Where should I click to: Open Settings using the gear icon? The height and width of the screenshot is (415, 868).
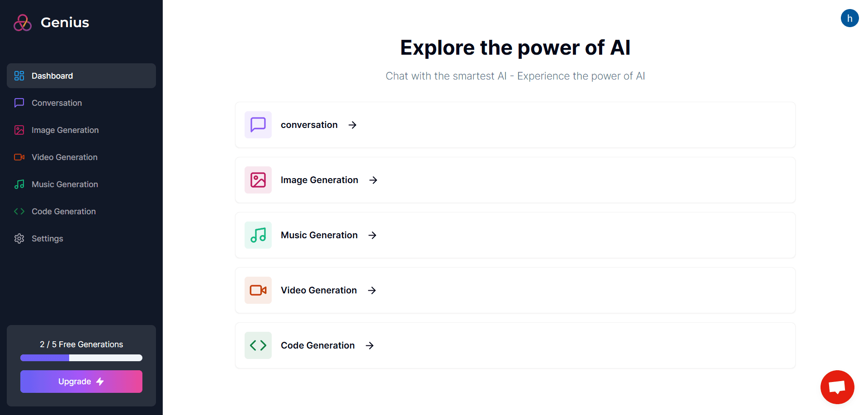point(19,238)
